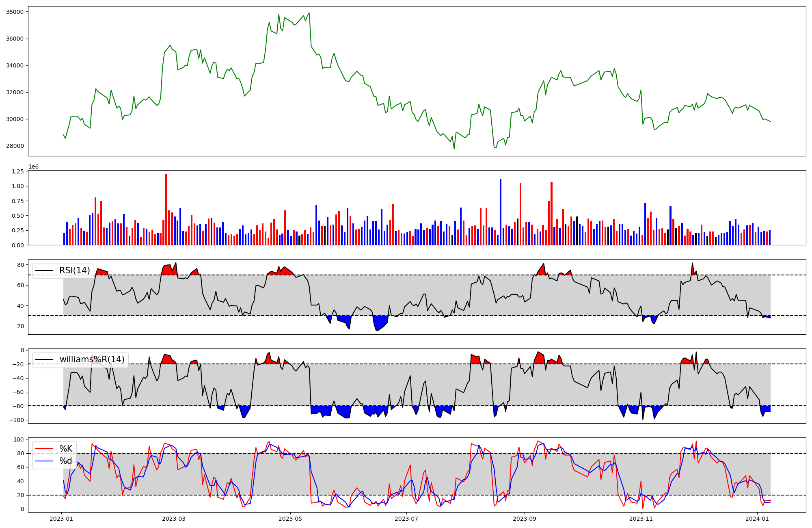
Task: Click the 2023-11 x-axis date label
Action: (x=641, y=519)
